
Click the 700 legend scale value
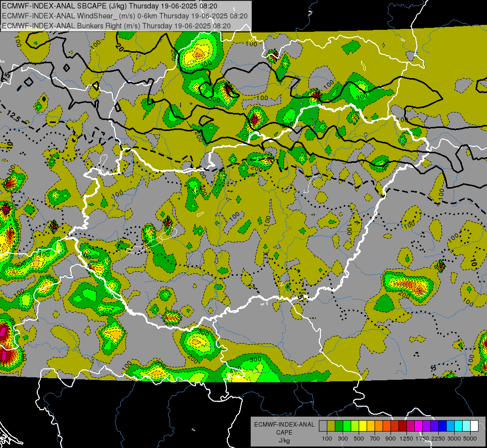point(375,439)
